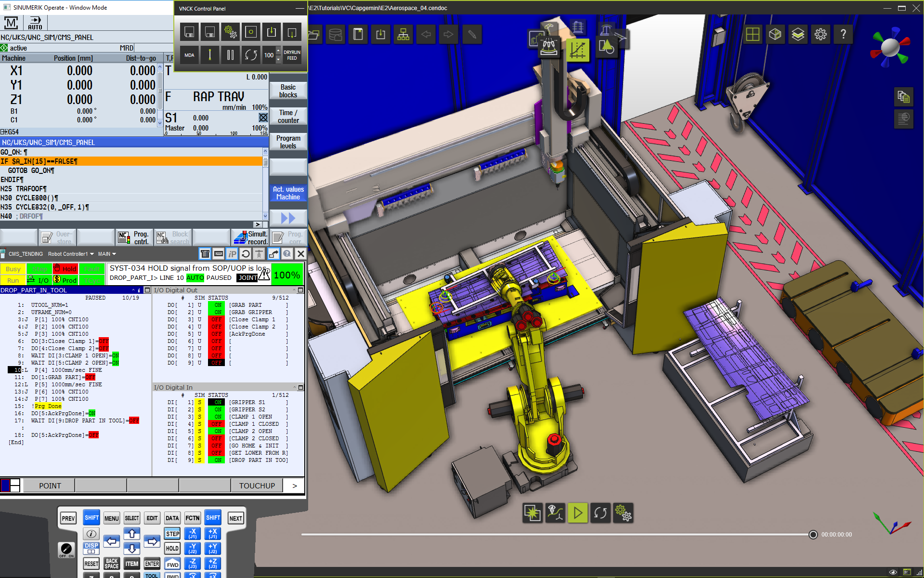Toggle DRYRUN FEED in VNCK panel

pyautogui.click(x=292, y=55)
